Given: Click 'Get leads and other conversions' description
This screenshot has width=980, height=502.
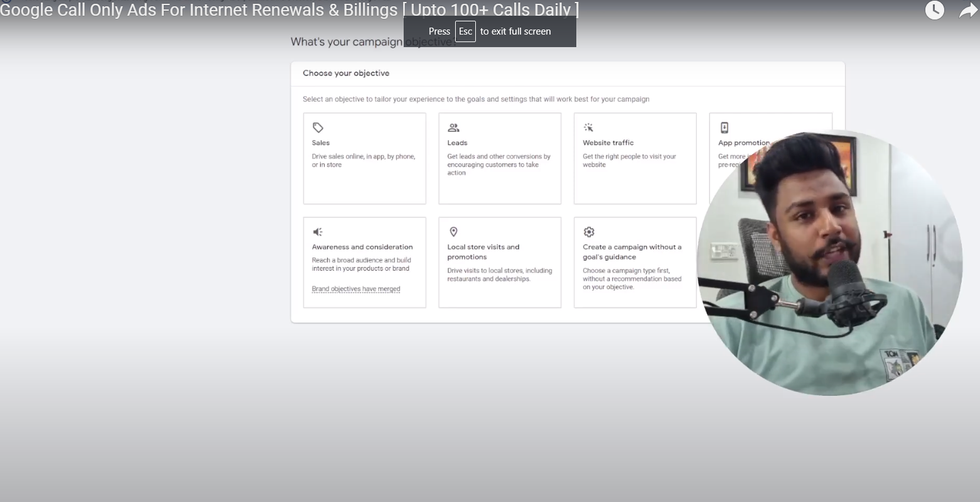Looking at the screenshot, I should point(498,165).
